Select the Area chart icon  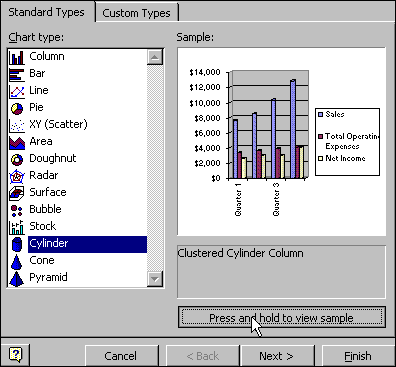[17, 142]
